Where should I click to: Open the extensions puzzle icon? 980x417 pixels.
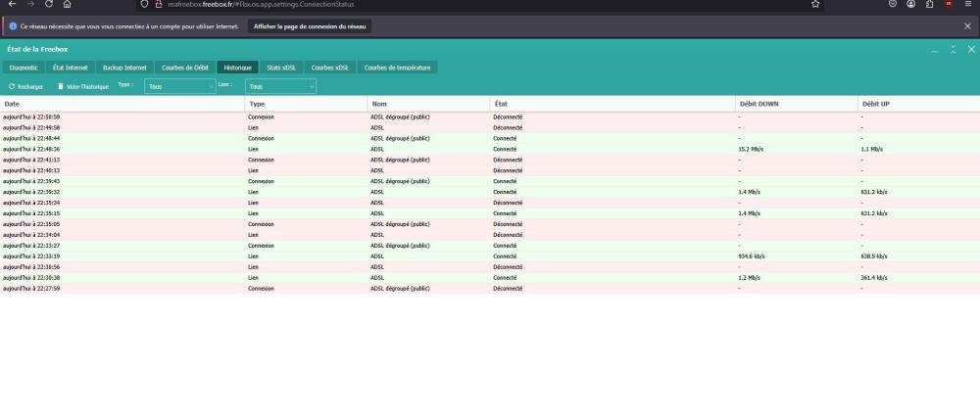[x=929, y=4]
